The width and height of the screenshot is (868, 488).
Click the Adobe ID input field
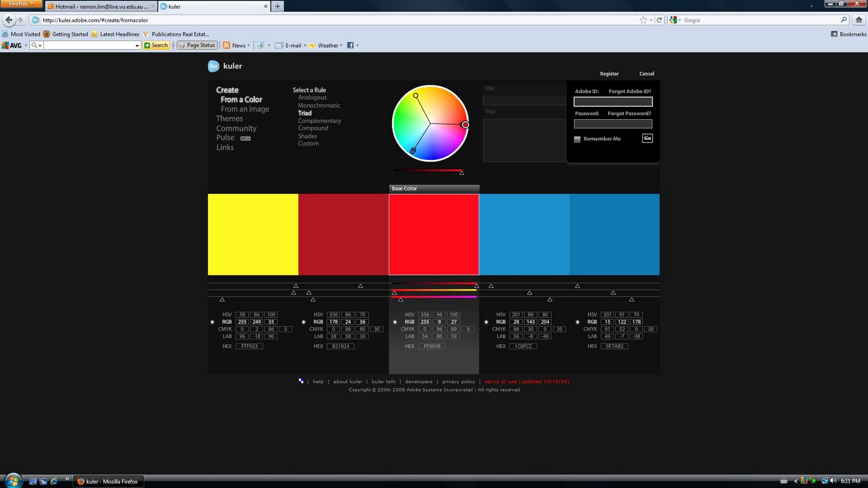pyautogui.click(x=613, y=102)
